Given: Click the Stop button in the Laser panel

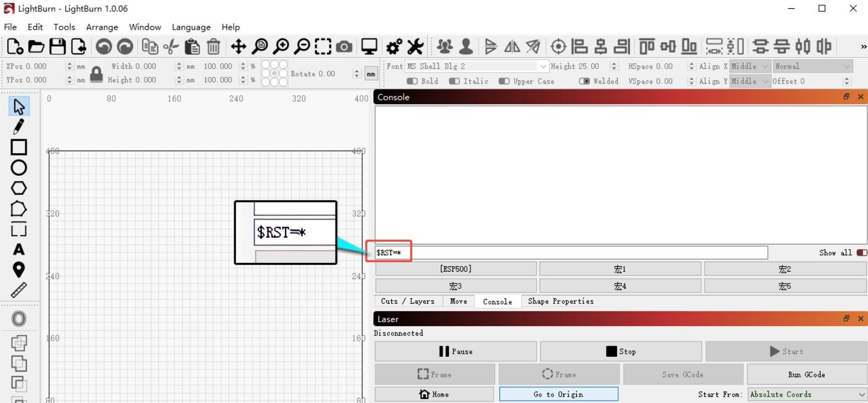Looking at the screenshot, I should click(x=621, y=352).
